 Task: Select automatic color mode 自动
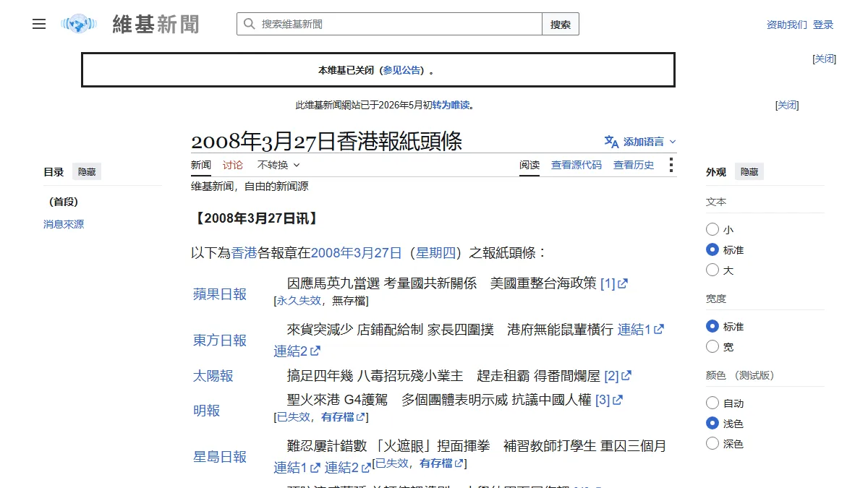click(712, 403)
